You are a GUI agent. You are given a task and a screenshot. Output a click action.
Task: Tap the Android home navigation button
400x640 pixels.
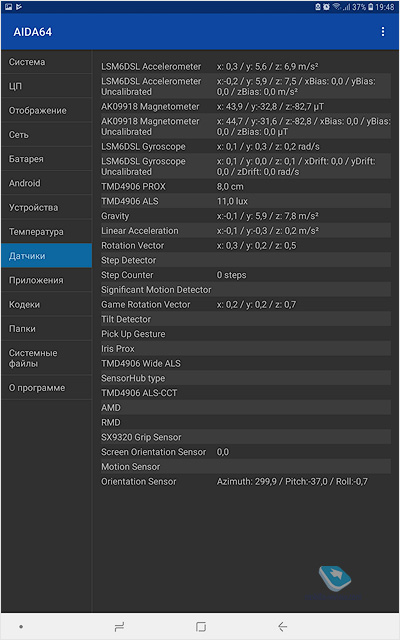(200, 626)
